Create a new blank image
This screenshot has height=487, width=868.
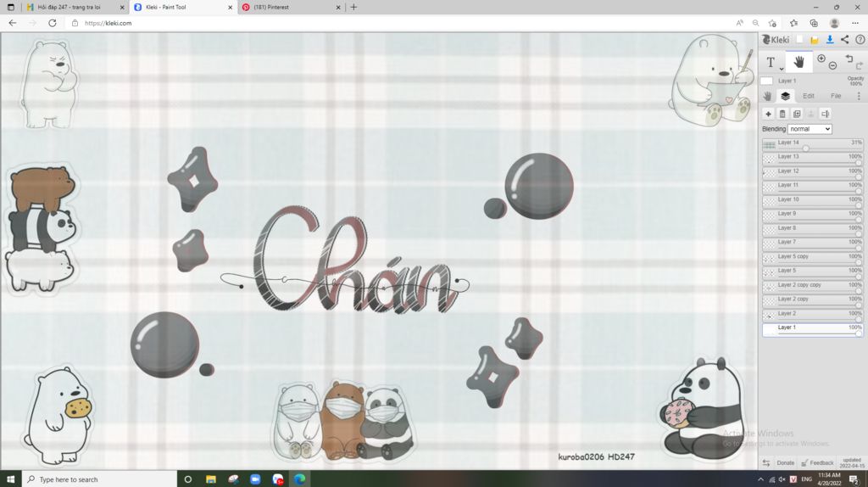[799, 39]
